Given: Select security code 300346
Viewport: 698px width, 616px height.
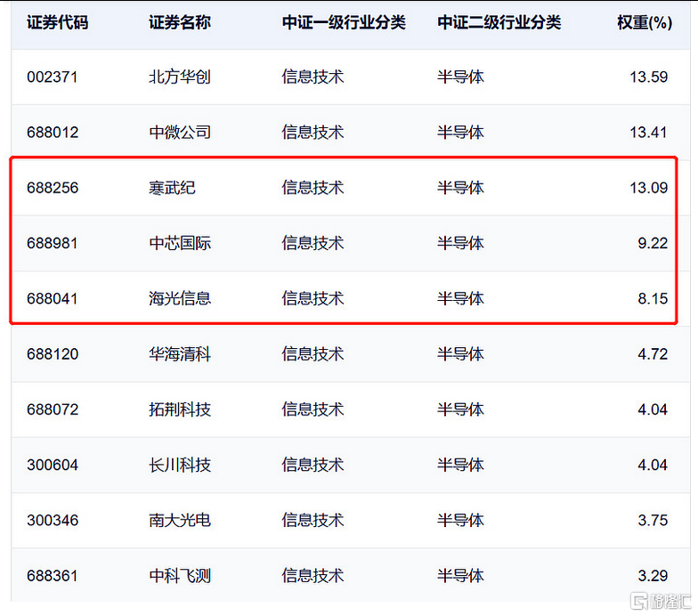Looking at the screenshot, I should pyautogui.click(x=53, y=520).
